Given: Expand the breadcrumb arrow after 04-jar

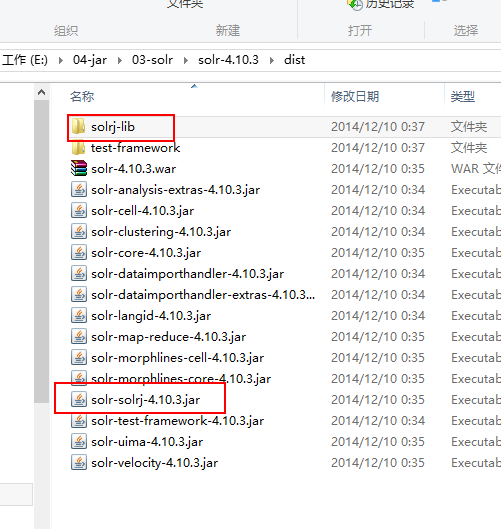Looking at the screenshot, I should (120, 60).
